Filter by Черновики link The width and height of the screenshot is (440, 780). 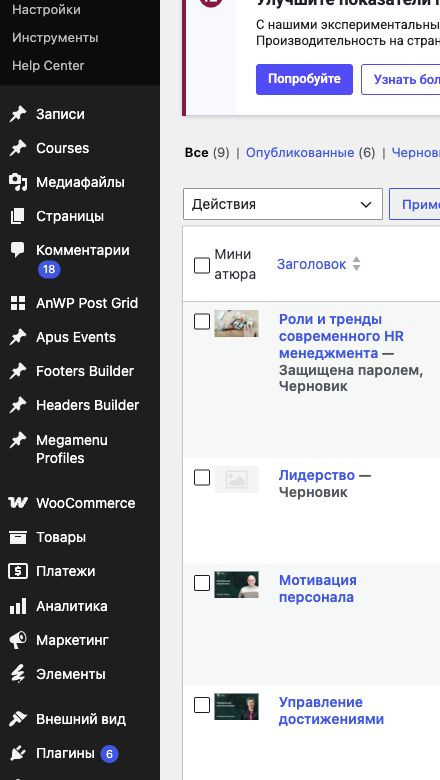(416, 152)
